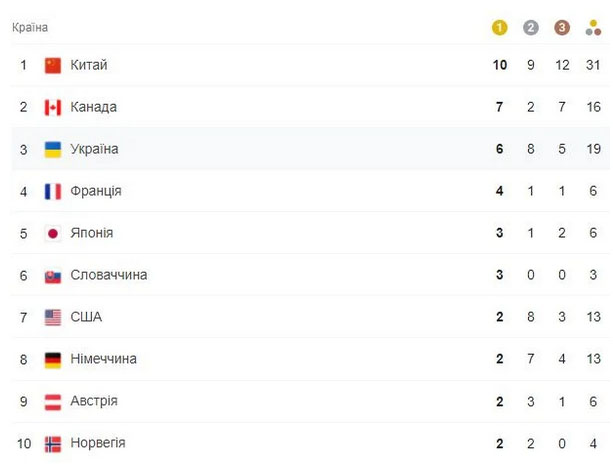Select the Словаччина row name

pyautogui.click(x=109, y=275)
